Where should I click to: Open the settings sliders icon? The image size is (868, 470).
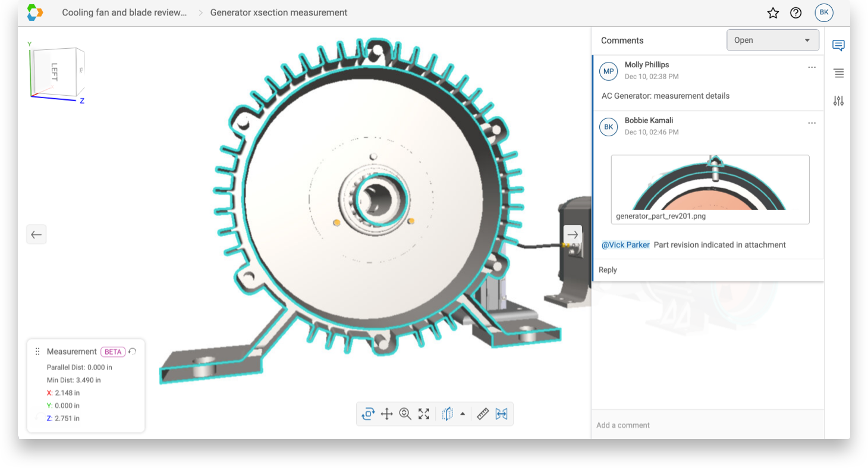[838, 101]
